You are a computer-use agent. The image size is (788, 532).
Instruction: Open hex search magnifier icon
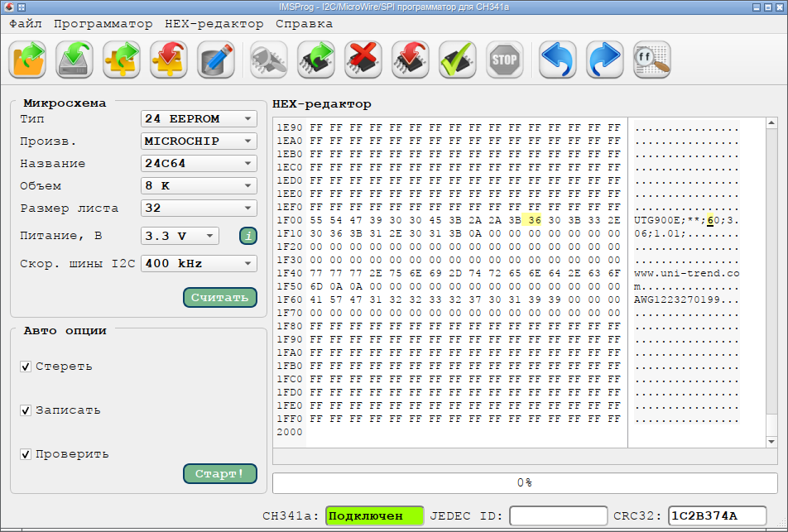click(x=652, y=60)
